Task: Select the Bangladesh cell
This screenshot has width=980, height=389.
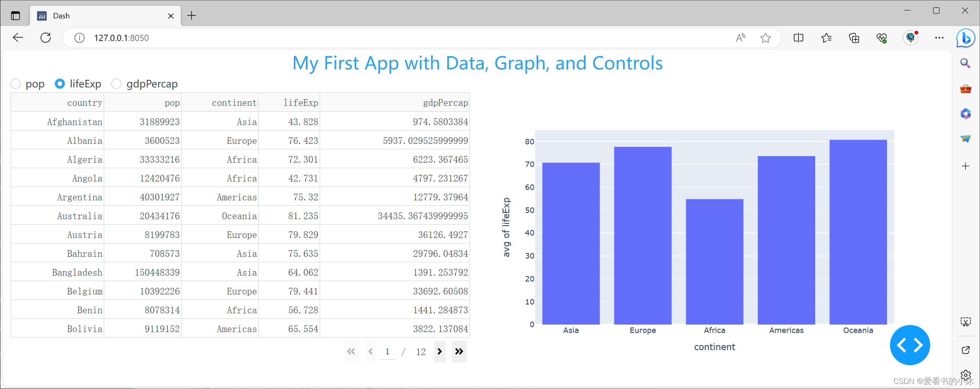Action: [57, 272]
